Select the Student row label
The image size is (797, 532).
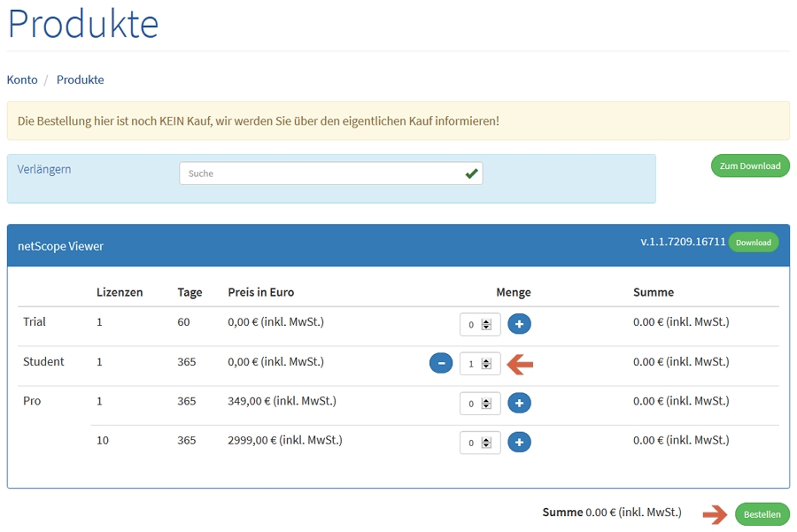[43, 362]
